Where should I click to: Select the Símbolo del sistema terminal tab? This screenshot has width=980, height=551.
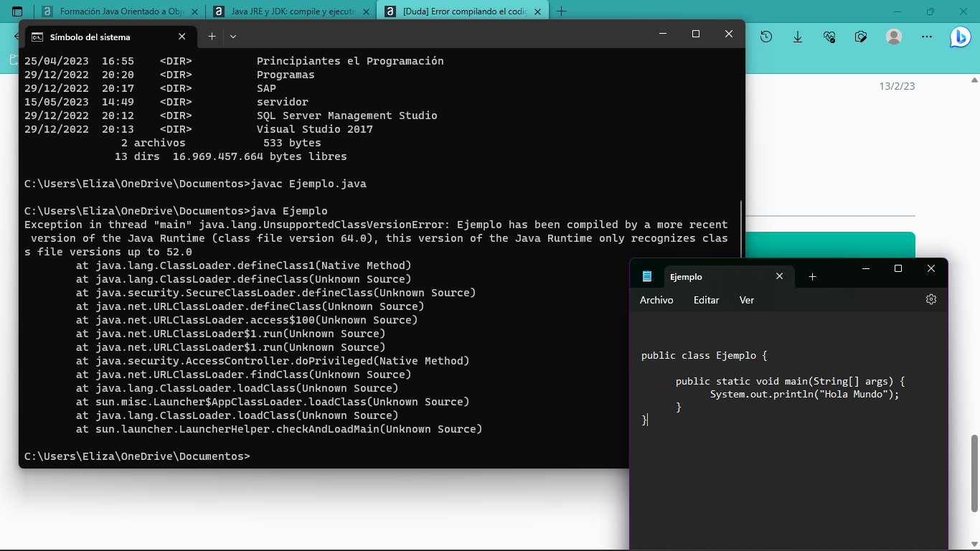pos(109,37)
